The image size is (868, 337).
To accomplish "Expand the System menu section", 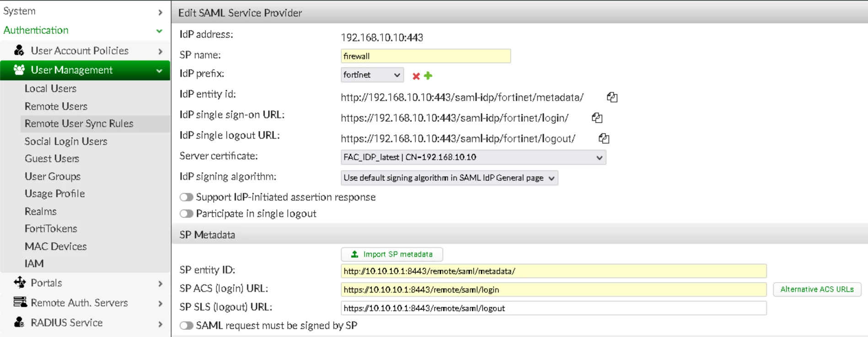I will [160, 12].
